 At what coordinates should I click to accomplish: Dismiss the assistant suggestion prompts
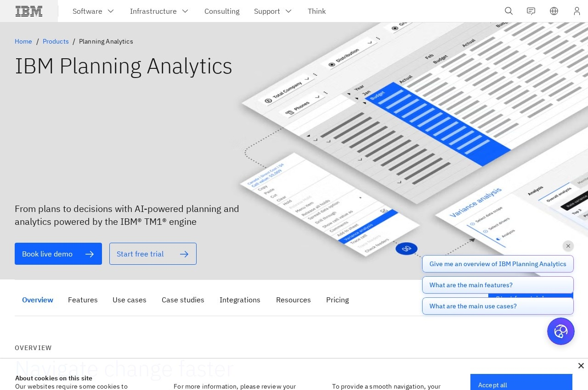point(568,246)
